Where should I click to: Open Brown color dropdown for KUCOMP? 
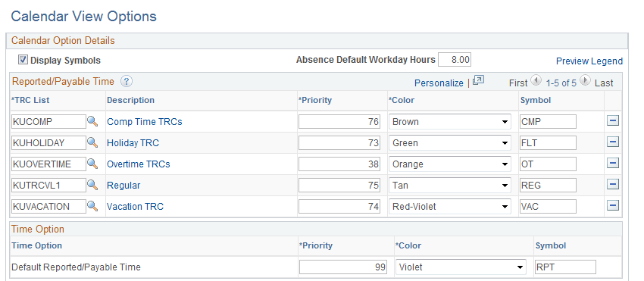(450, 122)
